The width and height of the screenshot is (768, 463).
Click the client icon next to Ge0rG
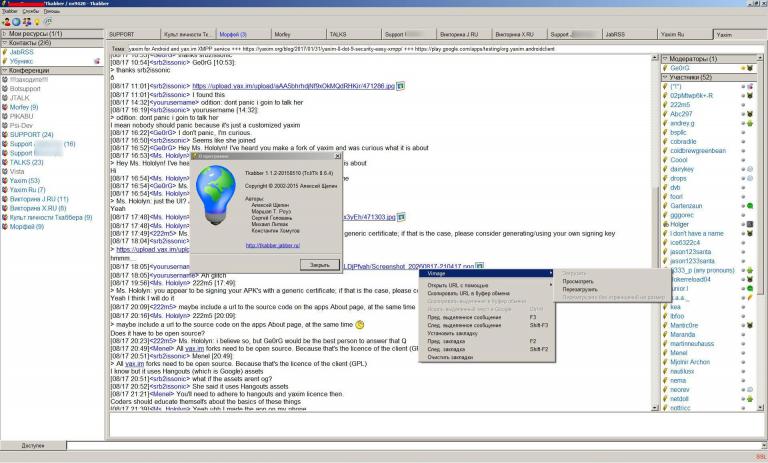click(749, 68)
